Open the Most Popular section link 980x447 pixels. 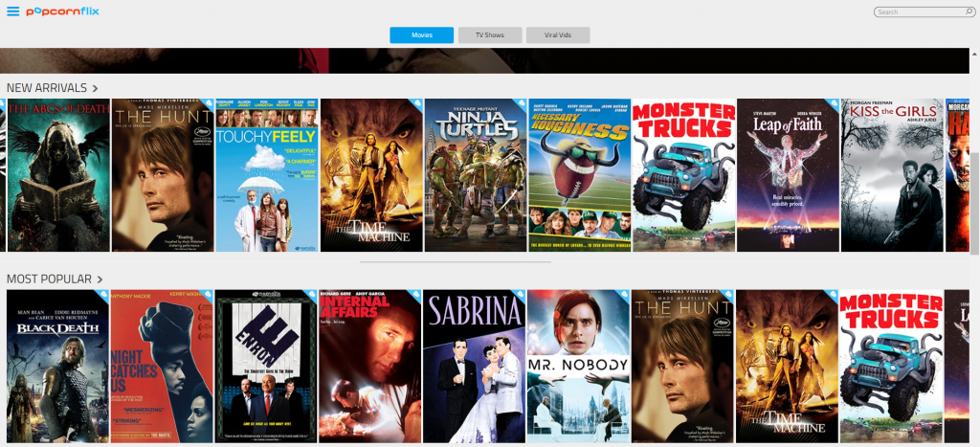(50, 279)
